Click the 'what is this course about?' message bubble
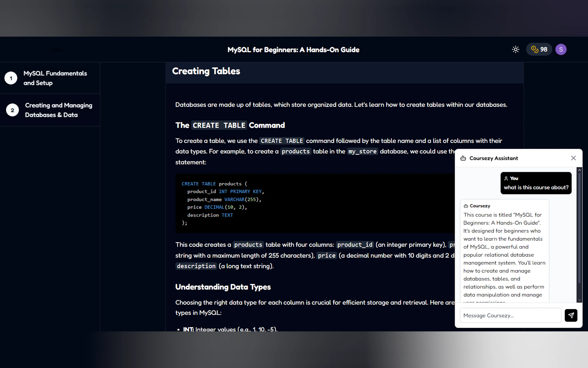This screenshot has height=368, width=588. [536, 187]
